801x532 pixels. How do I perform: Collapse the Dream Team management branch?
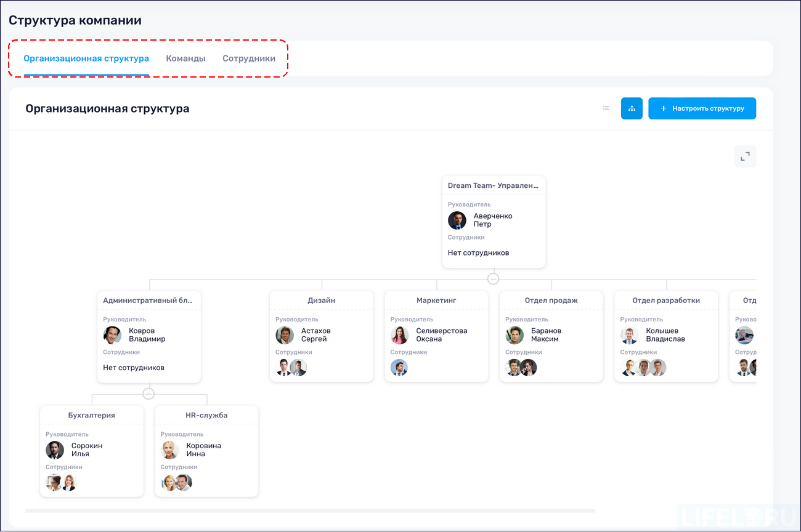point(493,278)
